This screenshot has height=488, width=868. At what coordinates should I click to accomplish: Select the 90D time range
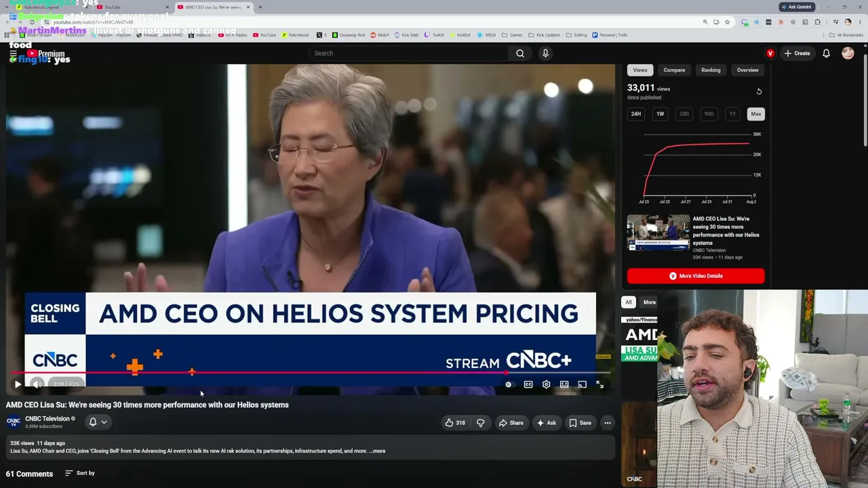click(709, 114)
